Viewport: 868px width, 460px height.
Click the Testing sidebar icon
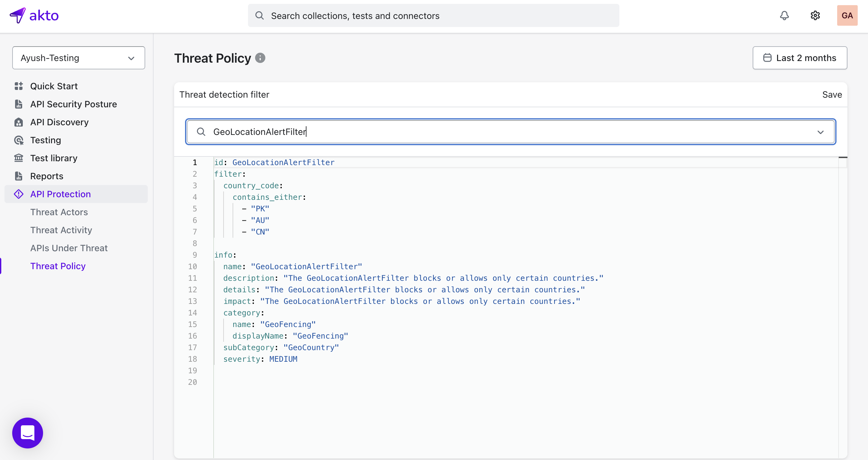pos(19,140)
